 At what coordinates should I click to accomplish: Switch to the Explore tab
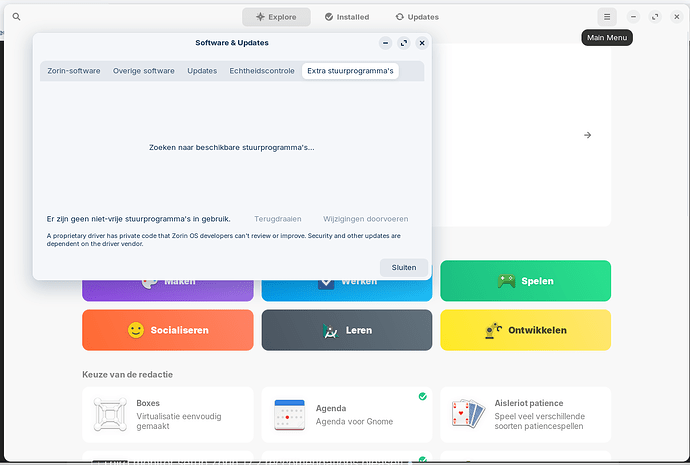(x=276, y=17)
